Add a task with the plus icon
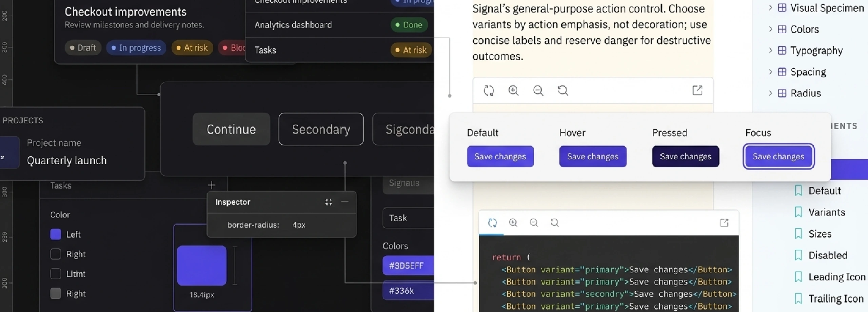Viewport: 868px width, 312px height. 211,185
